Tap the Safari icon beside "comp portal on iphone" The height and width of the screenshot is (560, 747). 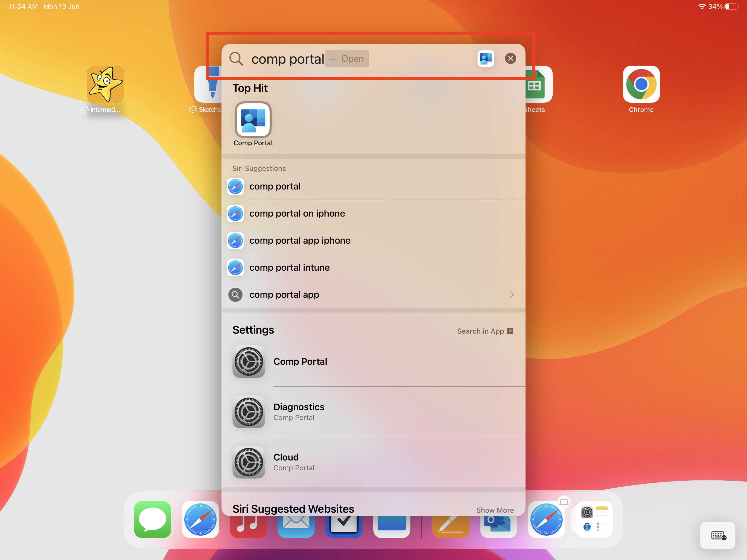click(x=235, y=214)
